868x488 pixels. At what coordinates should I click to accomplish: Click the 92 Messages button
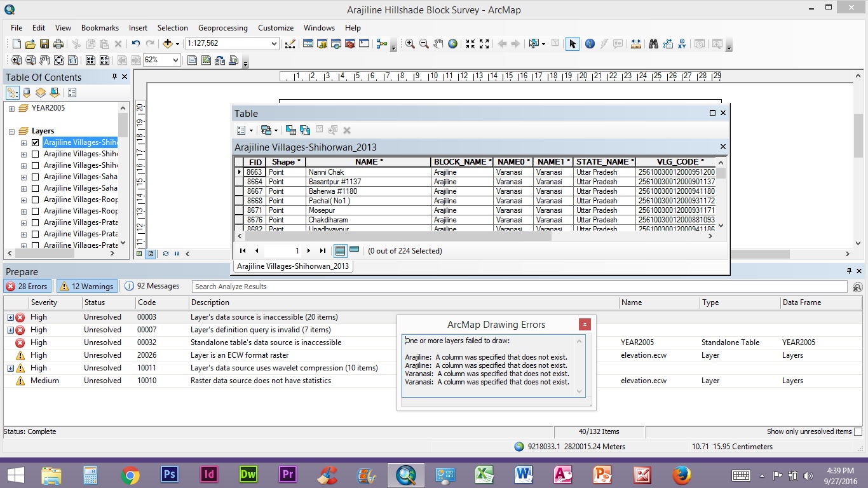tap(152, 287)
